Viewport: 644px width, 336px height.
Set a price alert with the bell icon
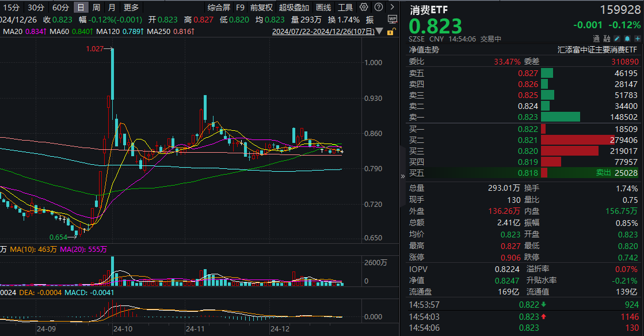pos(627,38)
